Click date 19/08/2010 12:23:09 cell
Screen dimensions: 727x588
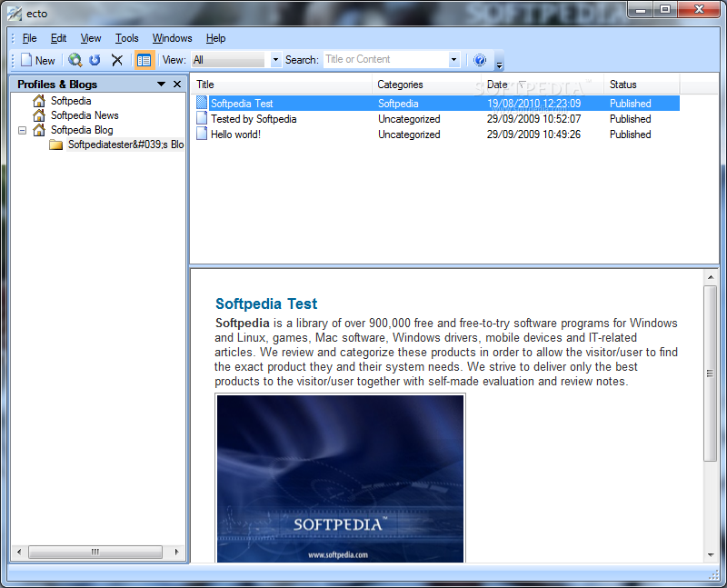coord(533,104)
